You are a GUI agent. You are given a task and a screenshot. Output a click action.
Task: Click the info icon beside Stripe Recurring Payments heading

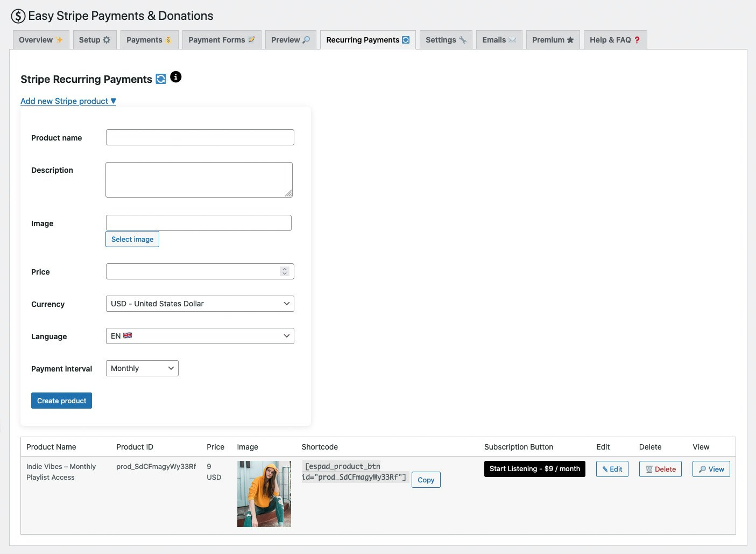[x=175, y=76]
